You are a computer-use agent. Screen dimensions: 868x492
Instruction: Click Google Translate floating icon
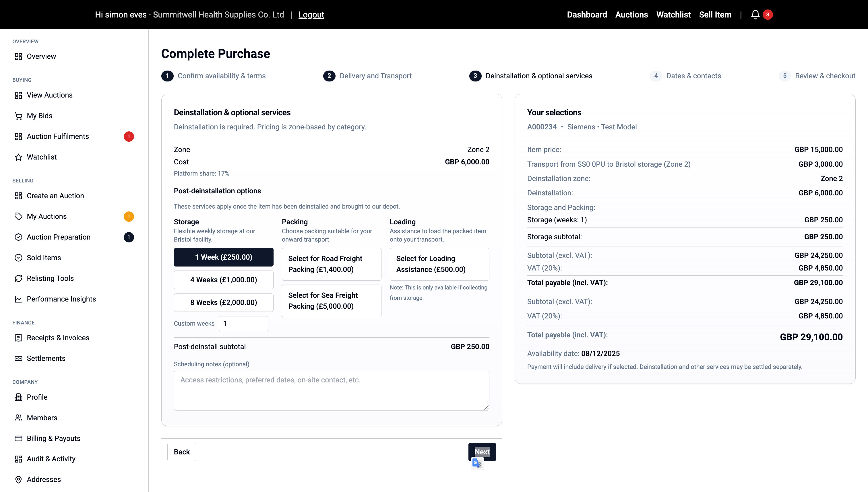477,463
